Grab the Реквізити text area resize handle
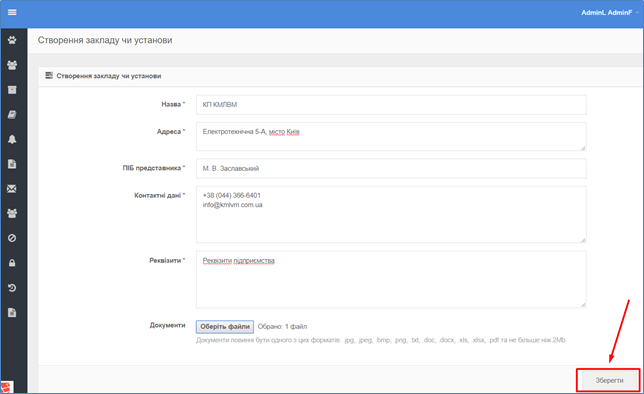Image resolution: width=644 pixels, height=394 pixels. pyautogui.click(x=583, y=305)
